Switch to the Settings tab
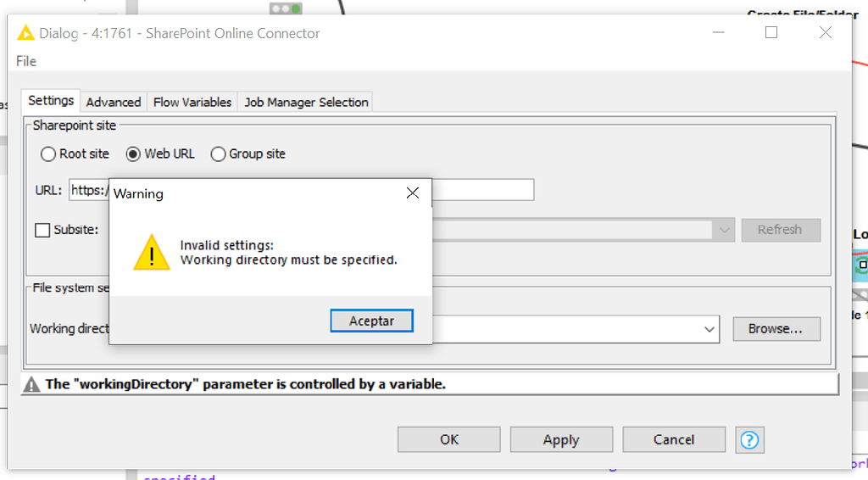This screenshot has width=868, height=480. coord(51,100)
